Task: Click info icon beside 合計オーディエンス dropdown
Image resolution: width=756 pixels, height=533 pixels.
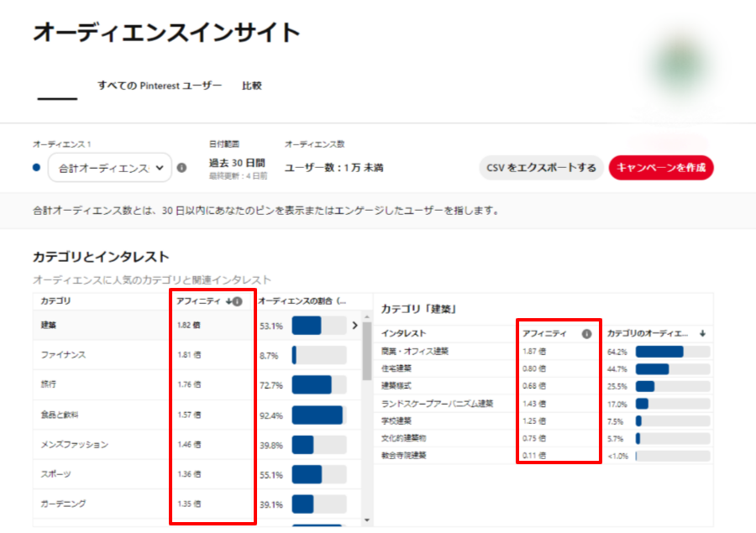Action: [x=181, y=168]
